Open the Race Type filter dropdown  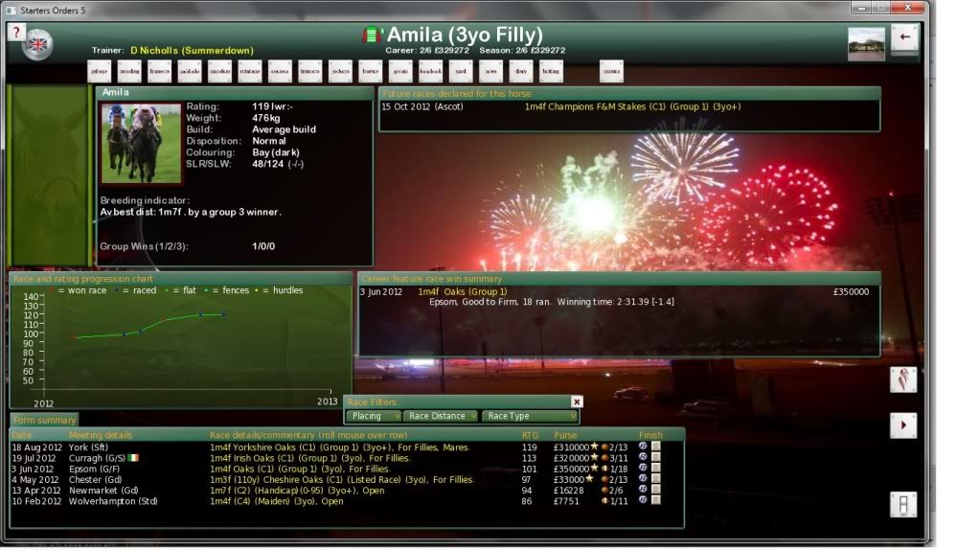tap(530, 416)
